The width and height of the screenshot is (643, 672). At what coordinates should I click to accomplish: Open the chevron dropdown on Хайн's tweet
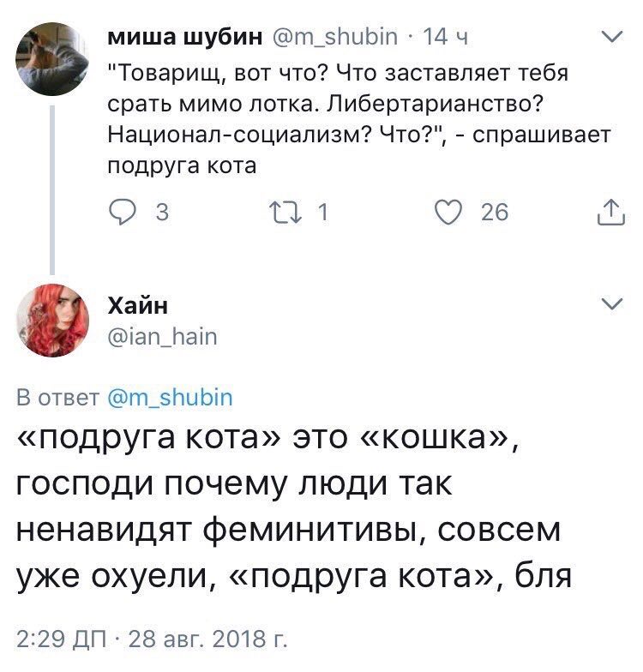tap(610, 304)
